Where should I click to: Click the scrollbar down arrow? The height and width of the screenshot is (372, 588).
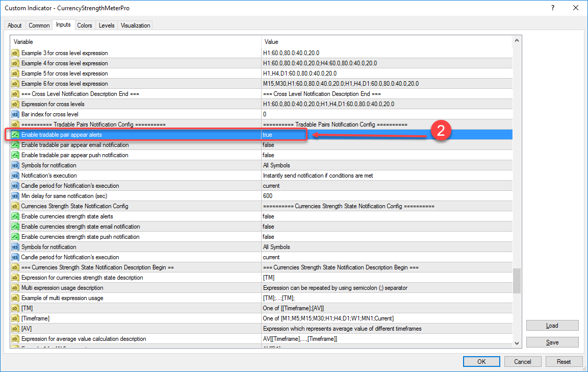coord(517,343)
